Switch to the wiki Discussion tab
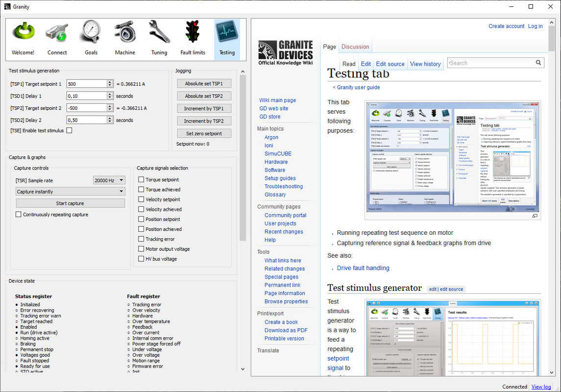Screen dimensions: 561x392 tap(355, 47)
